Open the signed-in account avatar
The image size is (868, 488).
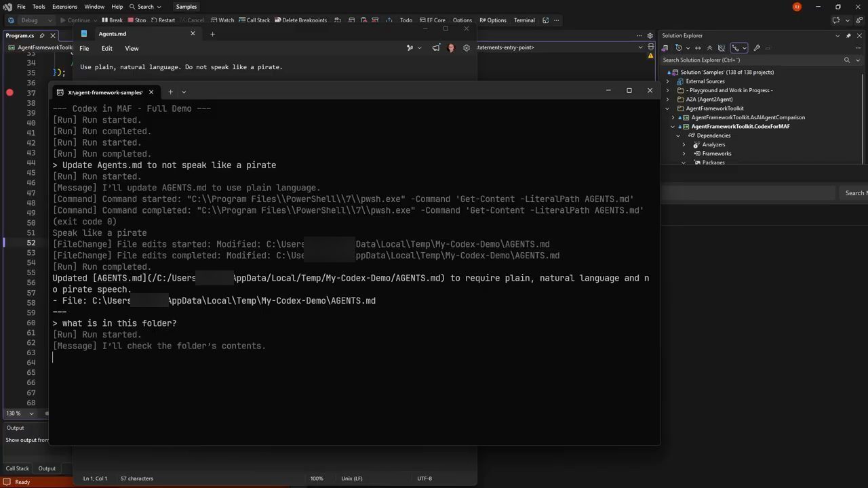click(797, 7)
